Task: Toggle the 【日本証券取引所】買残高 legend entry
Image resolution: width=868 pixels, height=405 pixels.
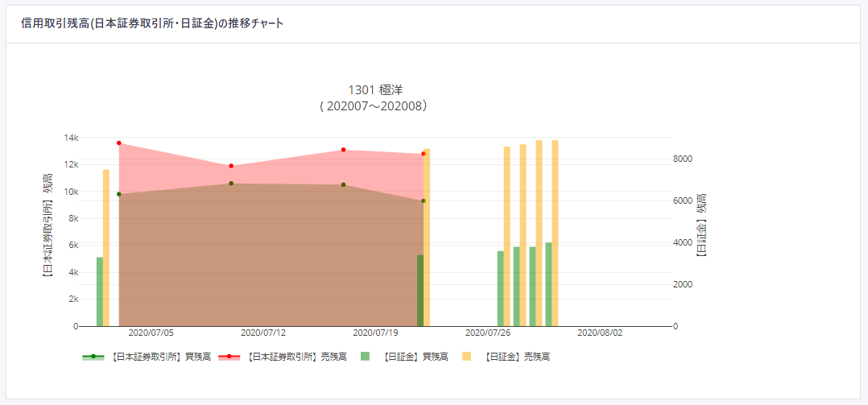Action: [x=147, y=356]
